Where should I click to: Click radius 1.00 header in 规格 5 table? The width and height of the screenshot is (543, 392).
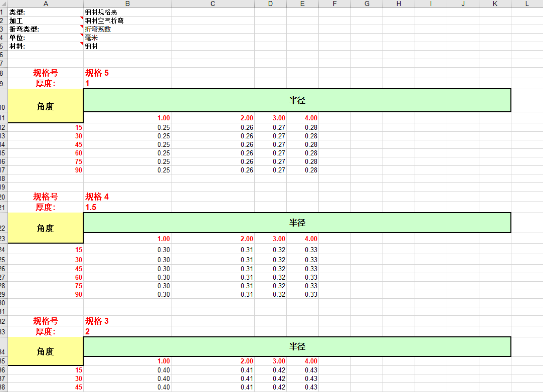(x=127, y=118)
